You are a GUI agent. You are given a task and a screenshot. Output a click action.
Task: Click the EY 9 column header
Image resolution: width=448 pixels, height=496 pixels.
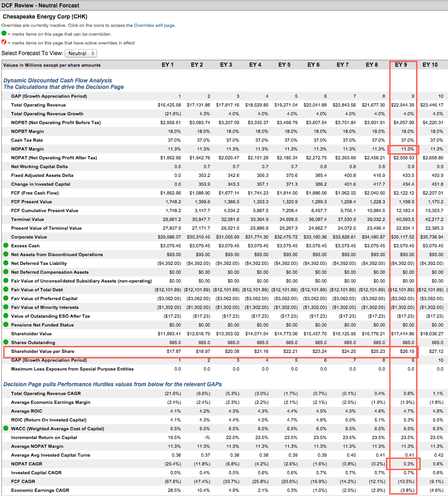pyautogui.click(x=401, y=65)
